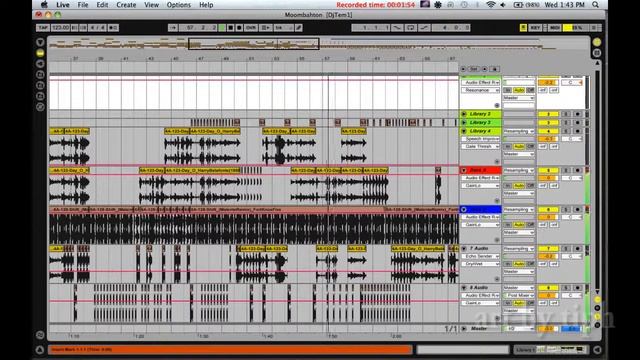Fold the 8 Audio track

pyautogui.click(x=464, y=288)
